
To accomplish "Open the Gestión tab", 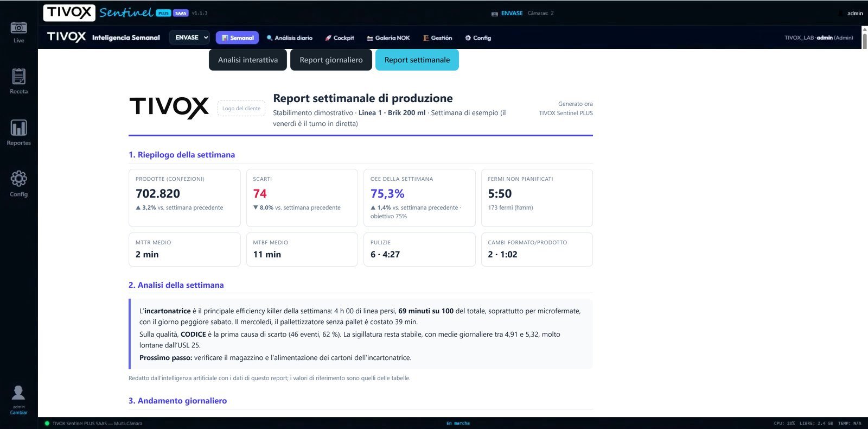I will 437,38.
